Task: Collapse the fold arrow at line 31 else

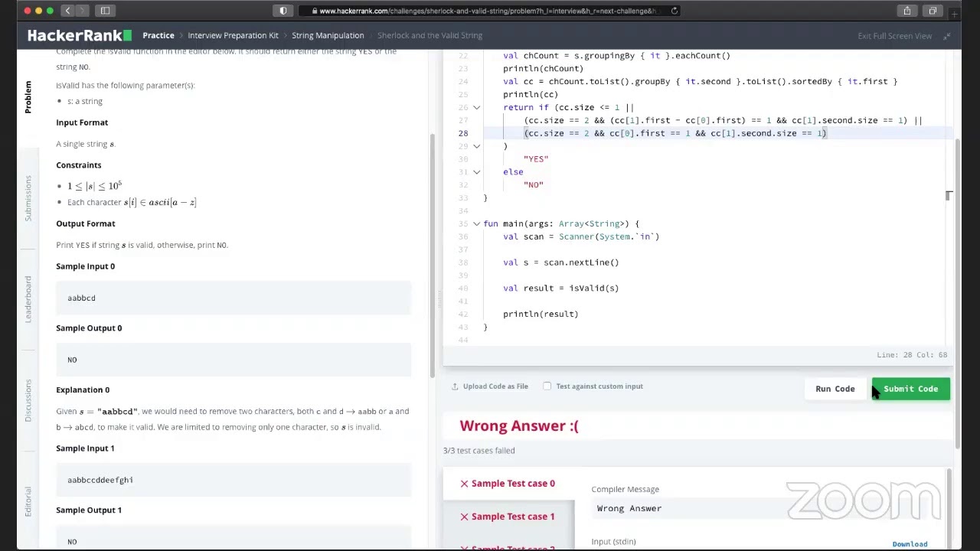Action: pos(476,172)
